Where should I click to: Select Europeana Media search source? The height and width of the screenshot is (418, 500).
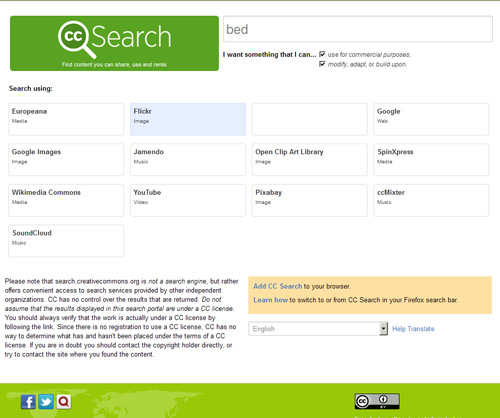pyautogui.click(x=66, y=119)
